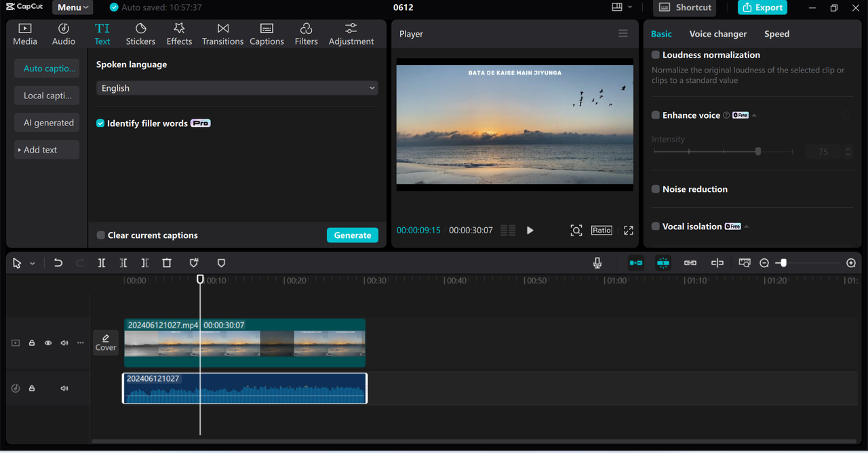Toggle preview axis icon

tap(717, 263)
